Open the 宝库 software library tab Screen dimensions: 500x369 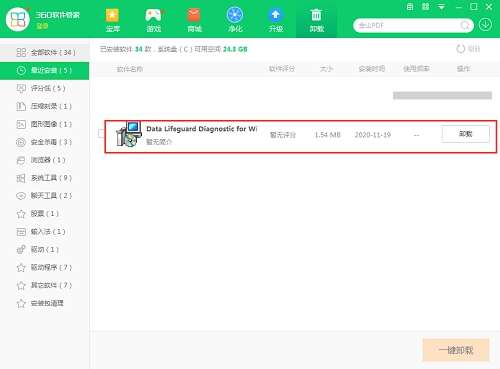tap(113, 20)
